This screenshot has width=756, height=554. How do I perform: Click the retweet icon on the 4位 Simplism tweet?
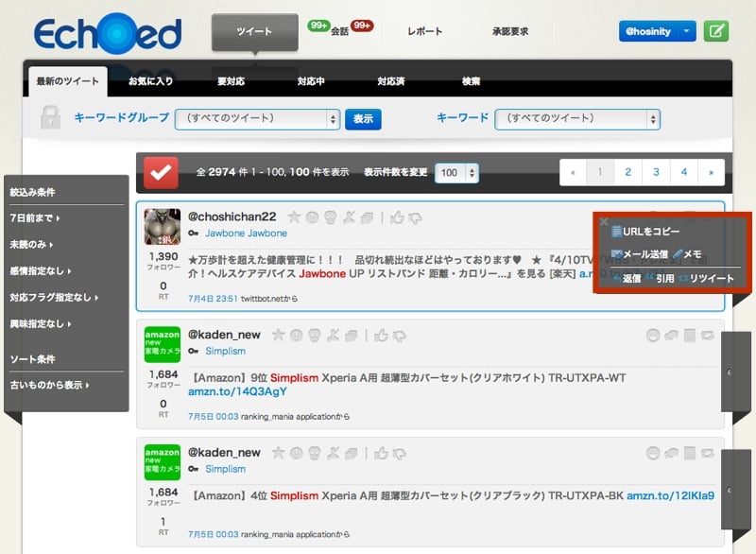click(708, 453)
